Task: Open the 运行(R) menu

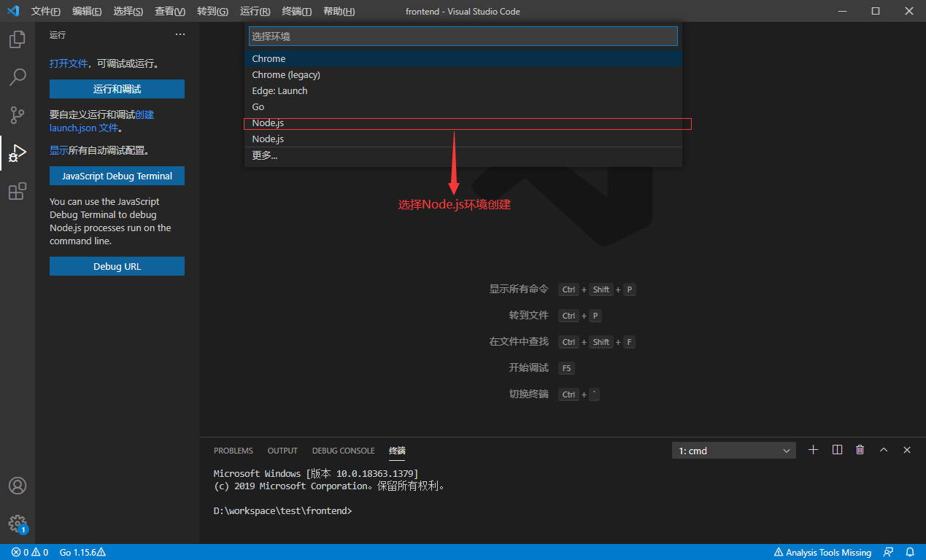Action: click(255, 12)
